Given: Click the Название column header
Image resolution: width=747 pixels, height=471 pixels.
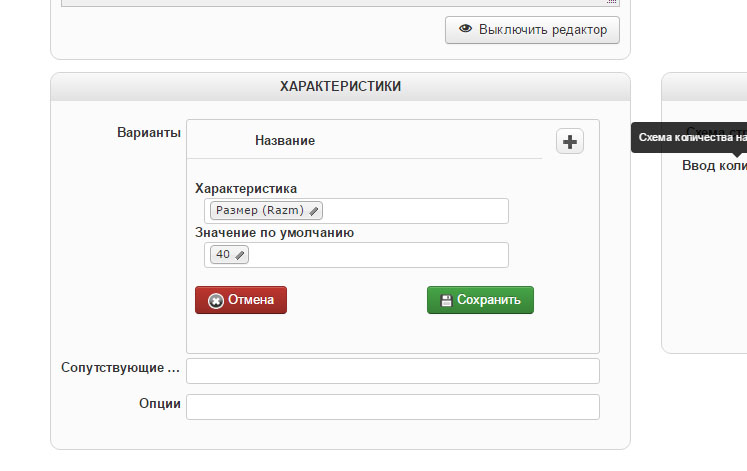Looking at the screenshot, I should (285, 141).
